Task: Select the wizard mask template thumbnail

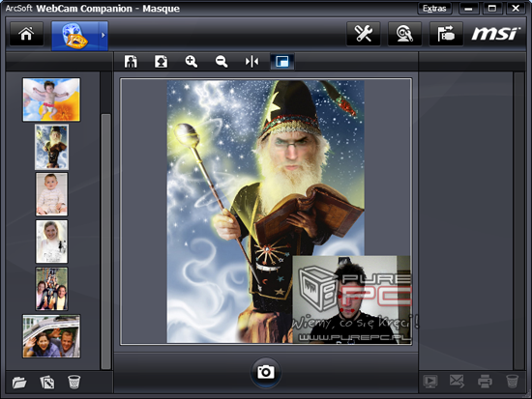Action: (51, 147)
